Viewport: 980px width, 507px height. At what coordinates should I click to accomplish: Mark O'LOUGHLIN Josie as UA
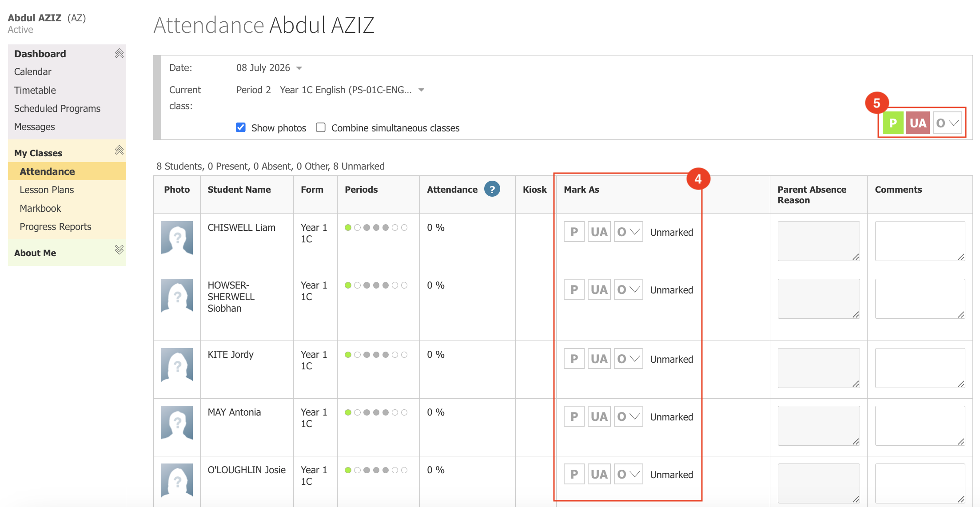click(599, 474)
